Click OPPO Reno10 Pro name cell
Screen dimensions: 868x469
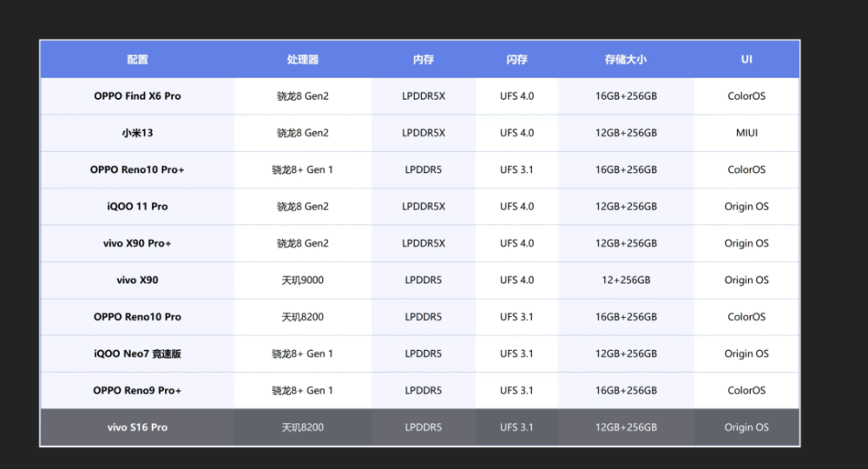[x=137, y=317]
